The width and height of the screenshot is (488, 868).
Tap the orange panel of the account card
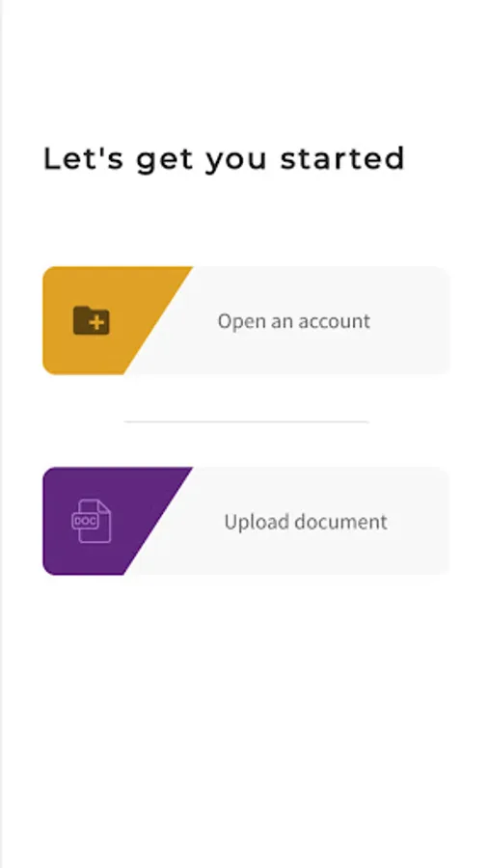[105, 320]
